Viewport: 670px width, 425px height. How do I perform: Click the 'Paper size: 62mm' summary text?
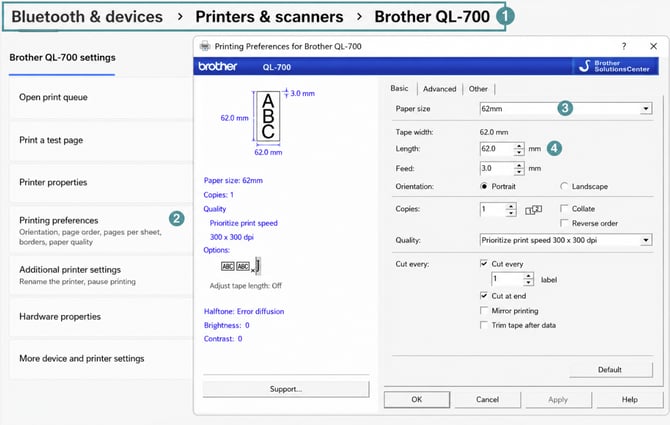pos(233,180)
